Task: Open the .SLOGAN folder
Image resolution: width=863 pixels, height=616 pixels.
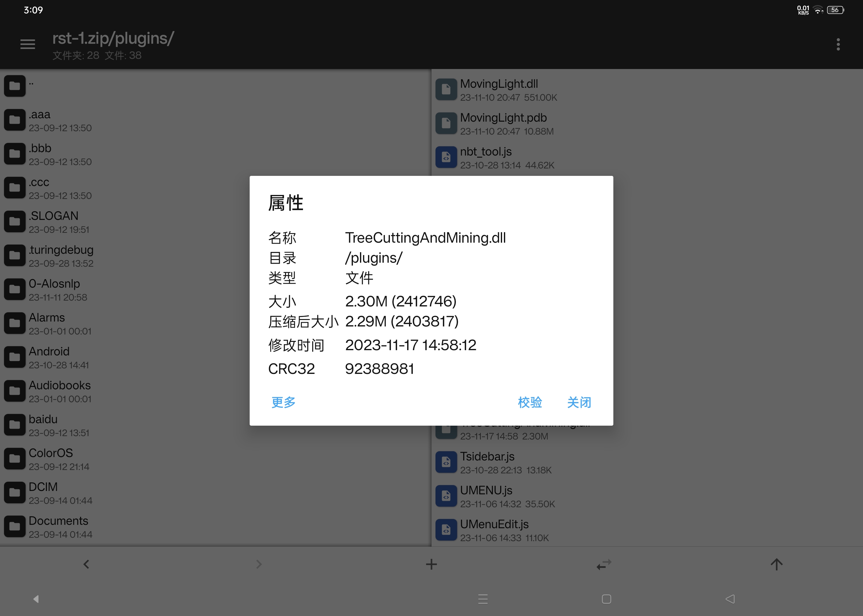Action: (215, 222)
